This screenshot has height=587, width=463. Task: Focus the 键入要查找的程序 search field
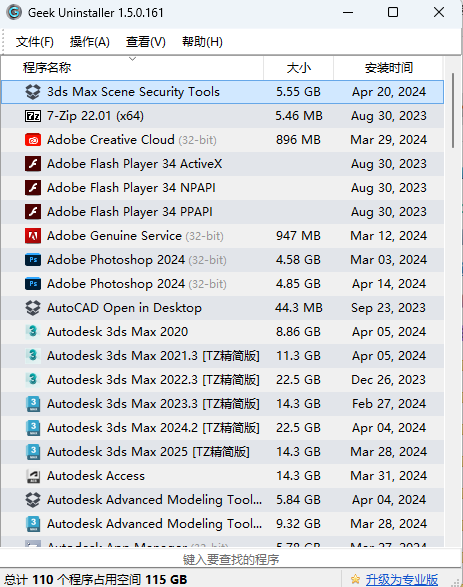click(x=231, y=559)
